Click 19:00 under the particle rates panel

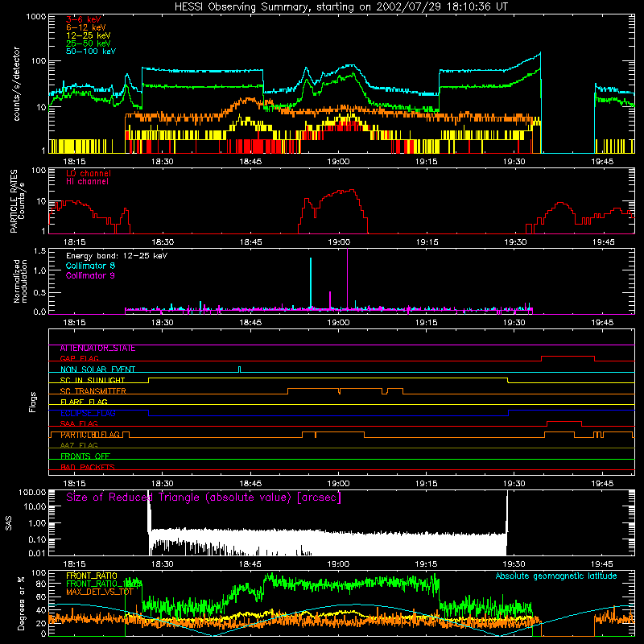[x=339, y=242]
